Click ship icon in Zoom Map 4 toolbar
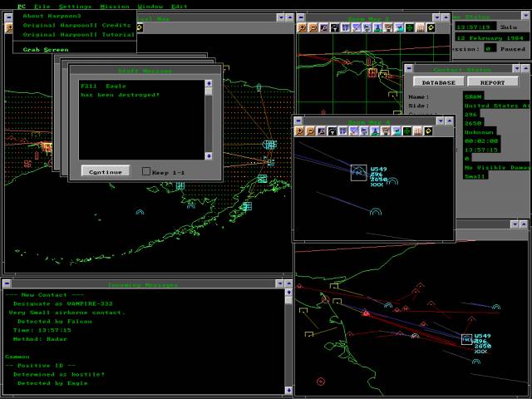The width and height of the screenshot is (532, 399). pyautogui.click(x=364, y=131)
